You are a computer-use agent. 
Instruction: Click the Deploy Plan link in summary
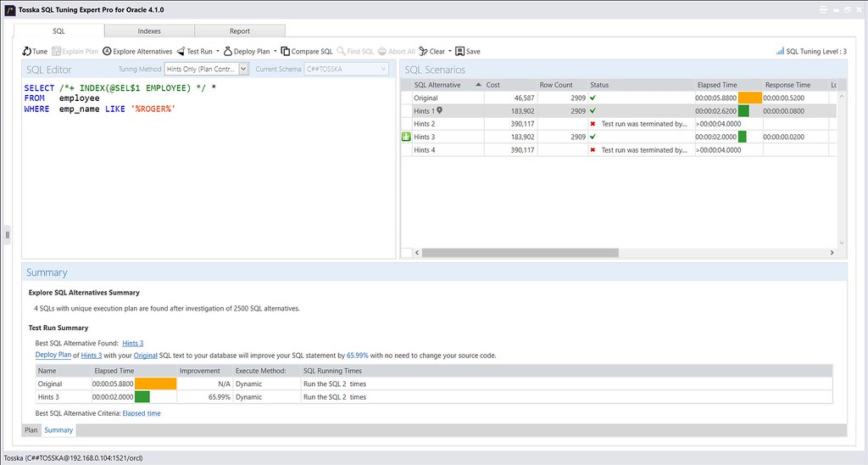coord(53,356)
